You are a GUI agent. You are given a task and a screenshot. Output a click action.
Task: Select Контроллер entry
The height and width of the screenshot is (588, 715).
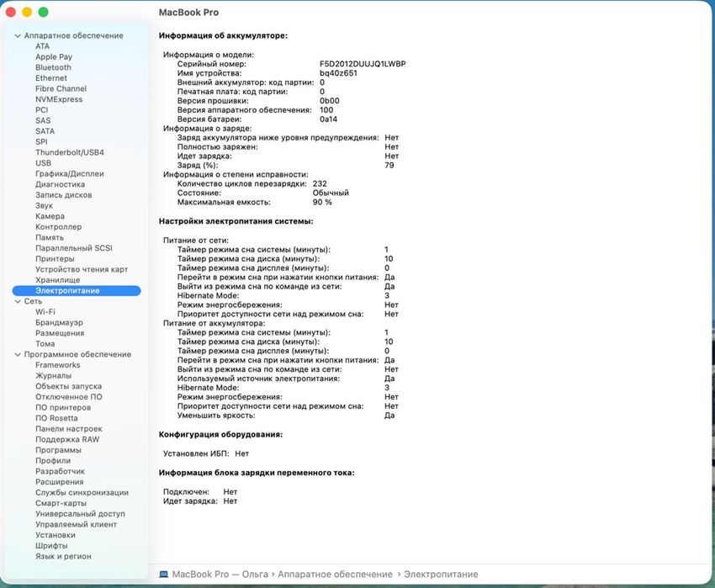point(58,227)
